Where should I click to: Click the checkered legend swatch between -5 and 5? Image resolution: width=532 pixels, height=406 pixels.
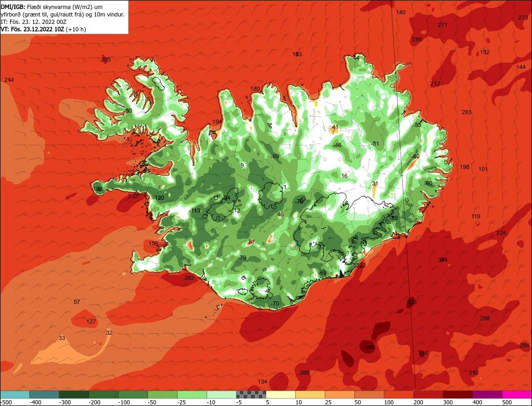coord(251,394)
